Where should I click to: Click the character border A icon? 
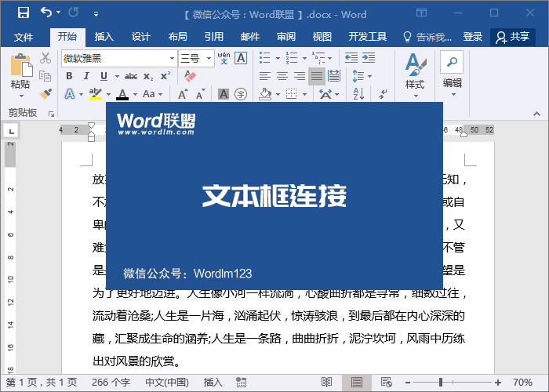click(241, 58)
